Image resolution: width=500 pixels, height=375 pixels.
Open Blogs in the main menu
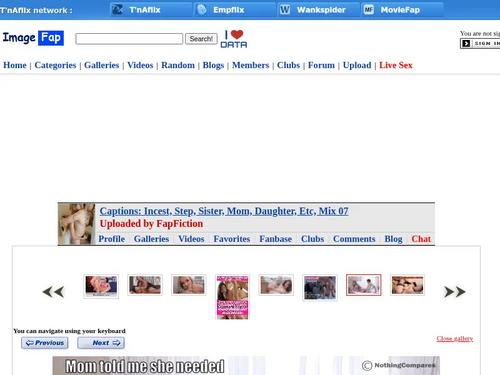(213, 65)
